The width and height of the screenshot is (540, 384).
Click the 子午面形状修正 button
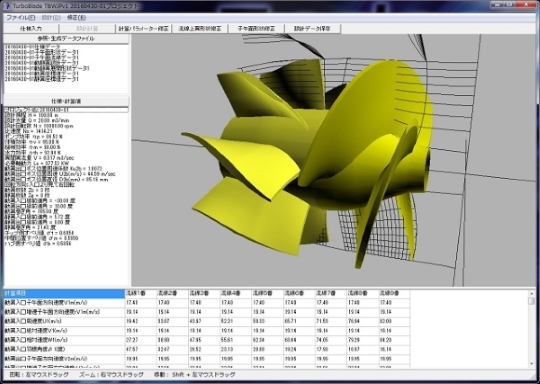256,29
